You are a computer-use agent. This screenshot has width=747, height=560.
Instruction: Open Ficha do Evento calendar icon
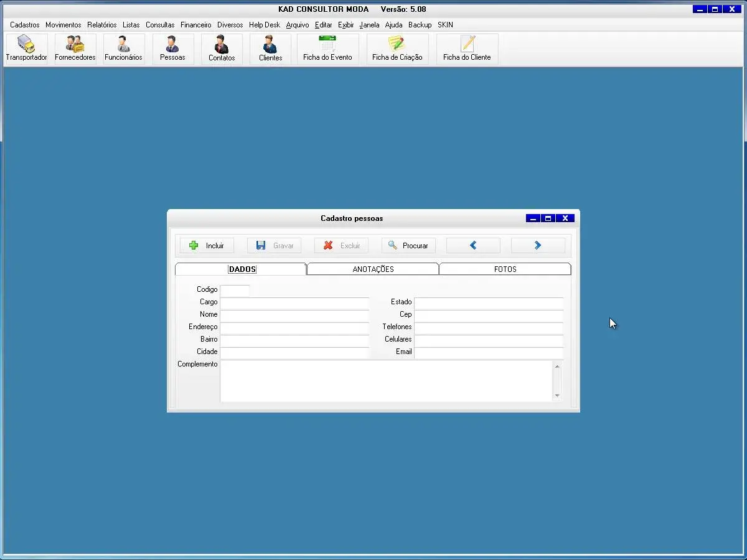tap(327, 49)
